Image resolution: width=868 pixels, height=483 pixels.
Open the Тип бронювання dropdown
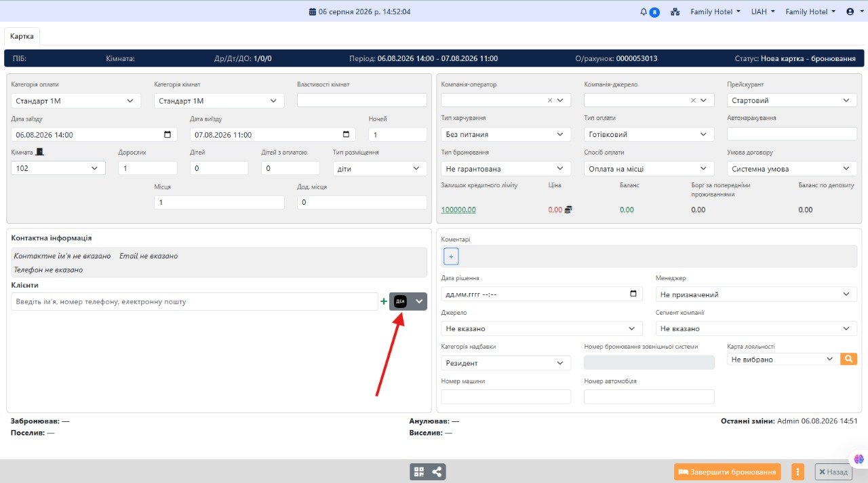pos(506,168)
